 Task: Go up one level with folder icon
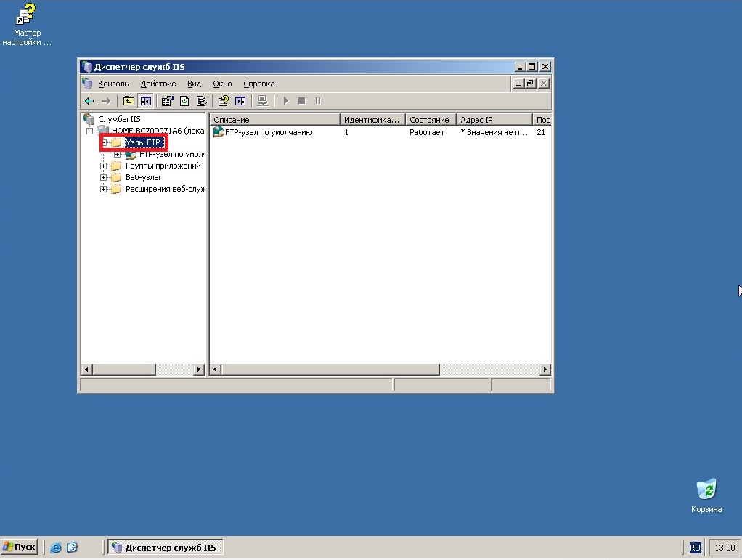tap(129, 101)
